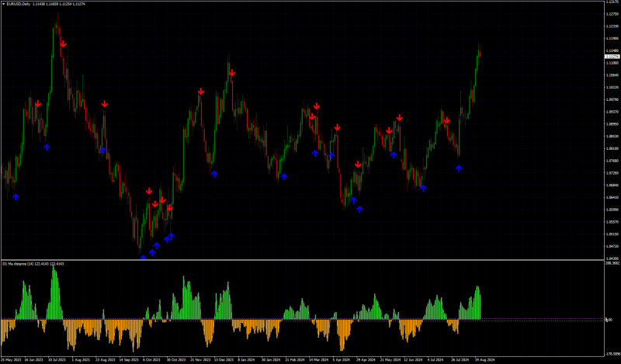Image resolution: width=621 pixels, height=364 pixels.
Task: Click the 1.10640 price scale label
Action: pos(612,75)
